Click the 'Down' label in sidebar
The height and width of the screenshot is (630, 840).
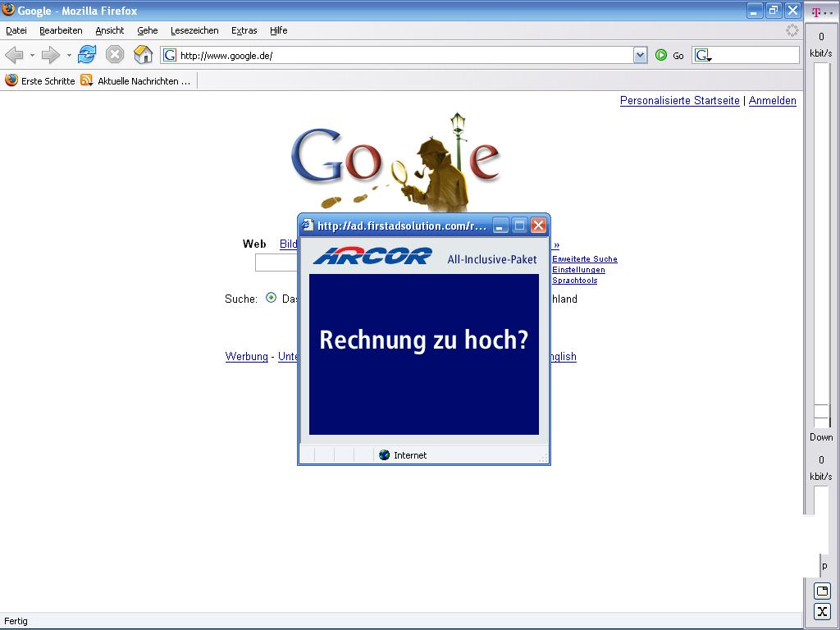[821, 437]
